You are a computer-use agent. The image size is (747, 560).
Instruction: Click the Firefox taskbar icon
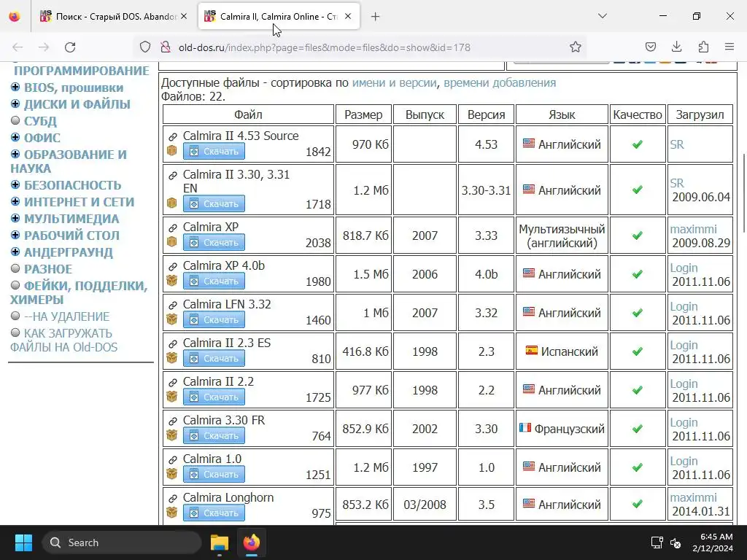pyautogui.click(x=252, y=542)
